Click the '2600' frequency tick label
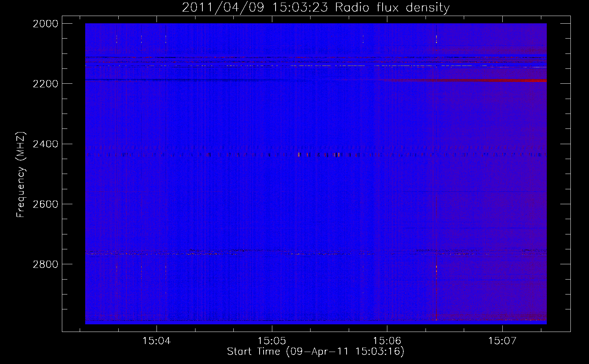The height and width of the screenshot is (364, 589). coord(46,204)
